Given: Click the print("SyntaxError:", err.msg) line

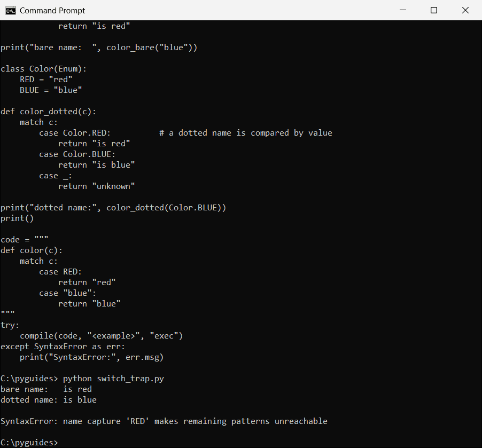Looking at the screenshot, I should 91,357.
